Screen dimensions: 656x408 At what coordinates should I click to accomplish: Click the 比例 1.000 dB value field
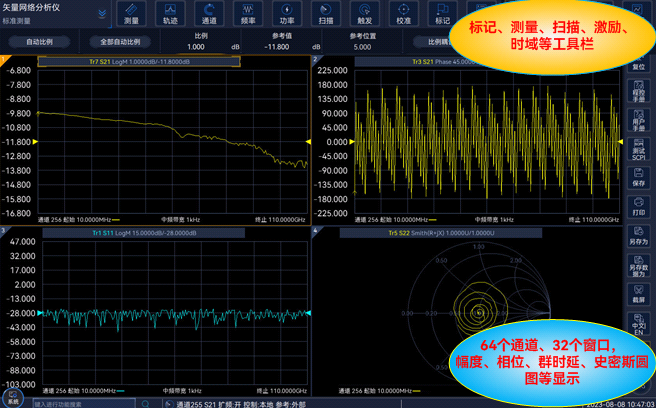pyautogui.click(x=197, y=47)
